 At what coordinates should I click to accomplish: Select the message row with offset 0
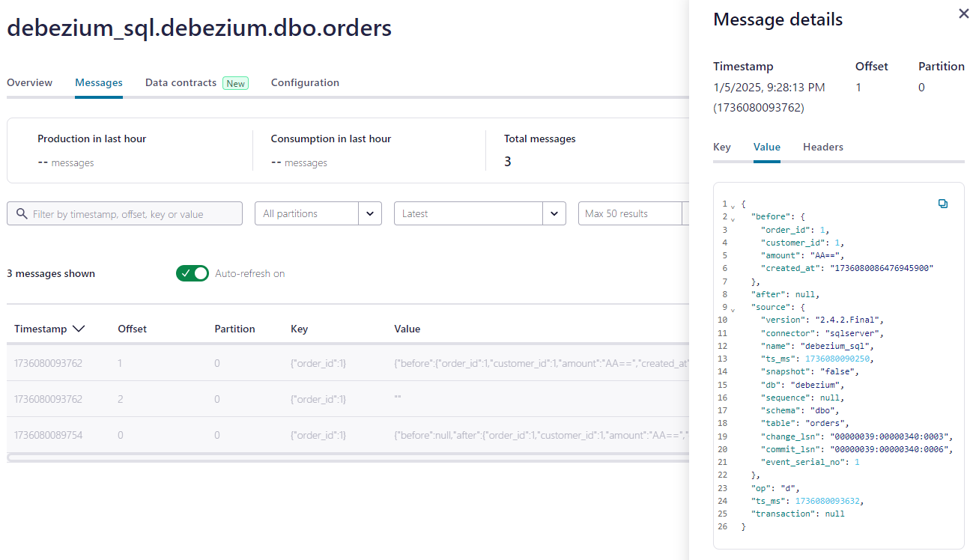(x=348, y=435)
